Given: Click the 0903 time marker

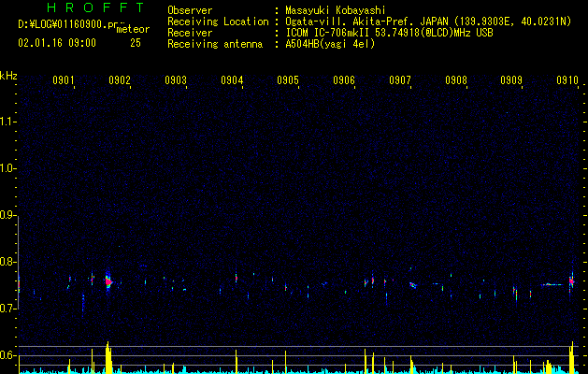Looking at the screenshot, I should click(176, 79).
